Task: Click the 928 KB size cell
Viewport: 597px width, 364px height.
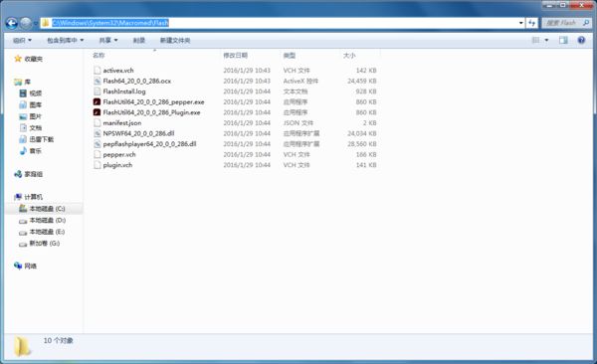Action: [x=366, y=91]
